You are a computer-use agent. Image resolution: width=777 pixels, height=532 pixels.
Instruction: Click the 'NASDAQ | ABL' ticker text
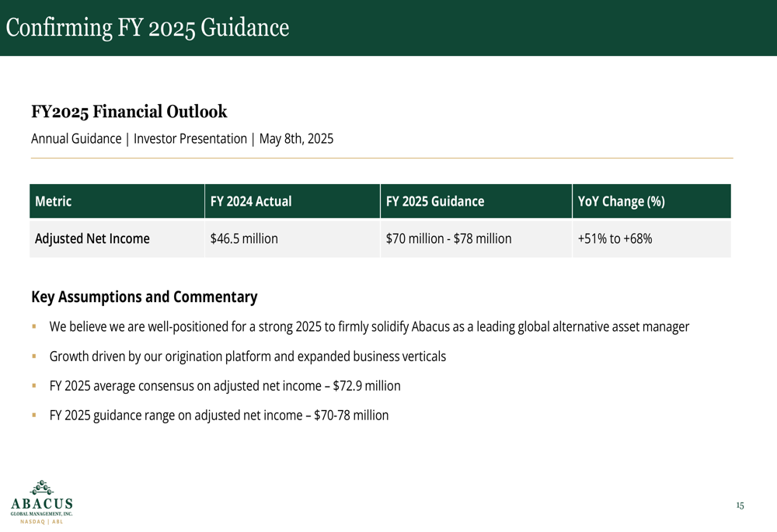point(42,522)
